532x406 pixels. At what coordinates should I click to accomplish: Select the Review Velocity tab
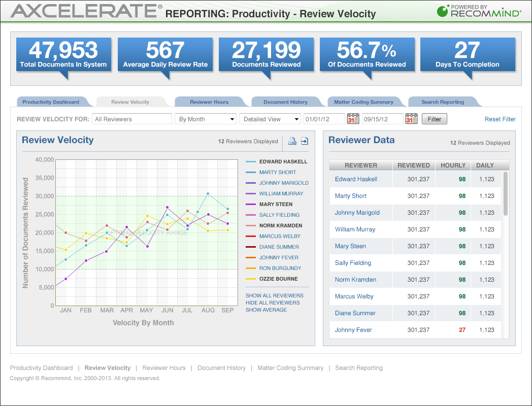(x=130, y=102)
